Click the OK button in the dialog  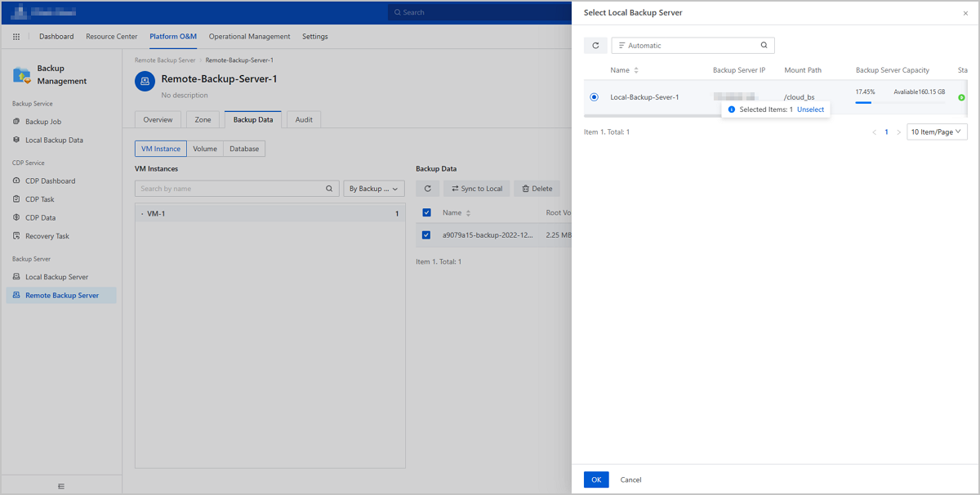[x=596, y=479]
